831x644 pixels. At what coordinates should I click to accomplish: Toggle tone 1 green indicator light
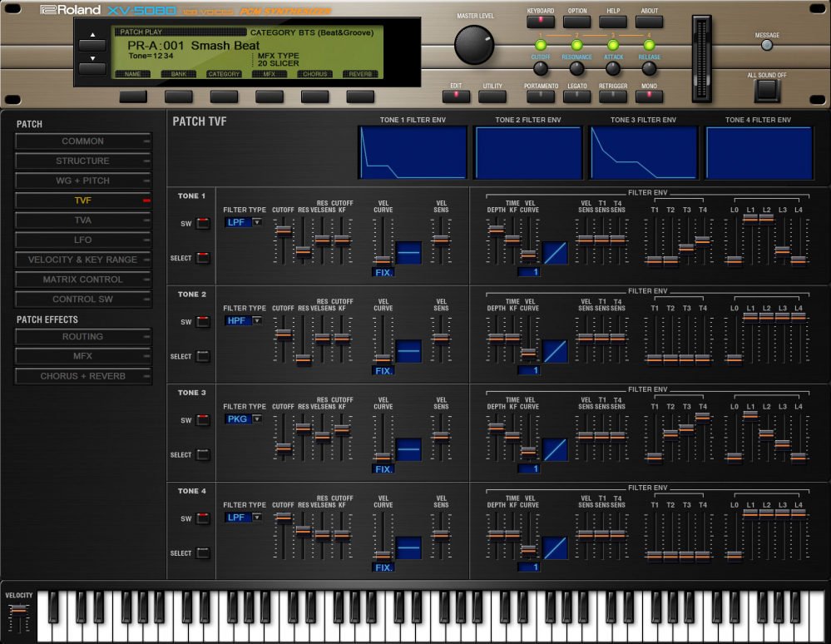coord(541,46)
